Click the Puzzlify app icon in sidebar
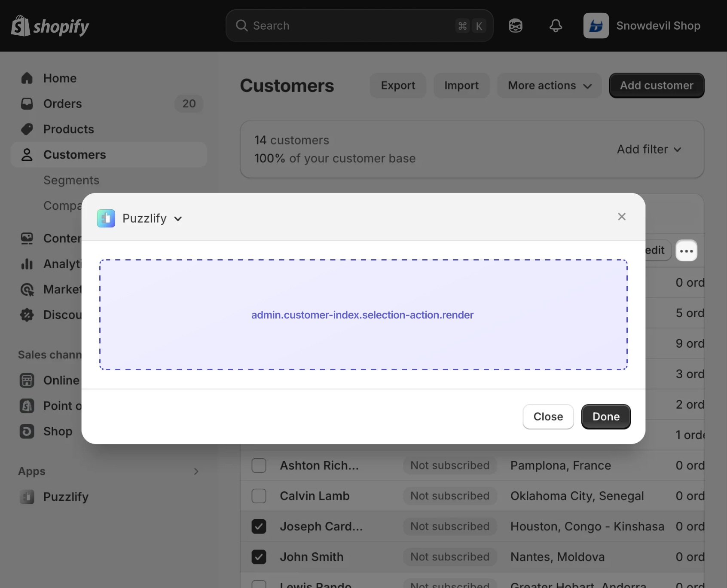Viewport: 727px width, 588px height. coord(27,497)
